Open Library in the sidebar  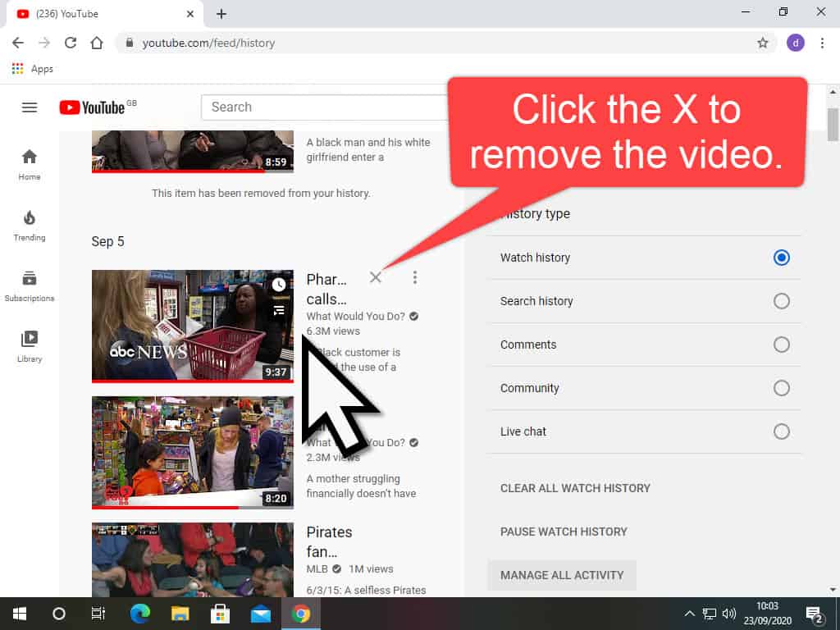click(30, 346)
